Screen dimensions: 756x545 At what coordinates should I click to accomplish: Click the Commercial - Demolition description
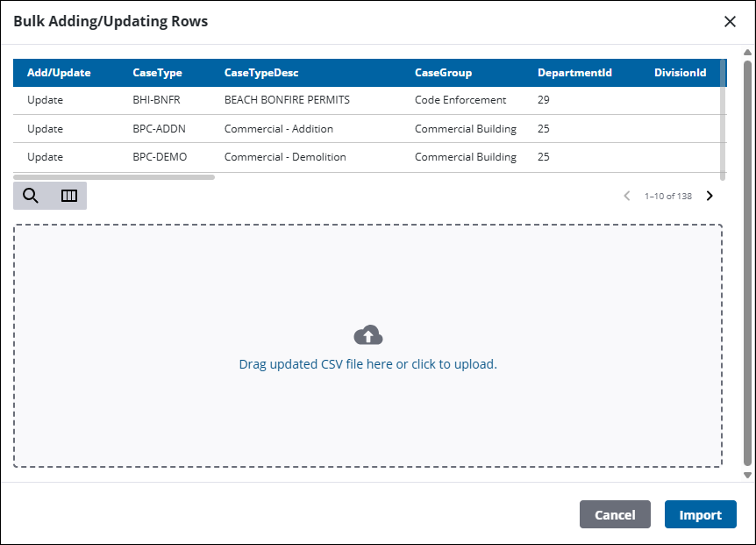coord(285,157)
